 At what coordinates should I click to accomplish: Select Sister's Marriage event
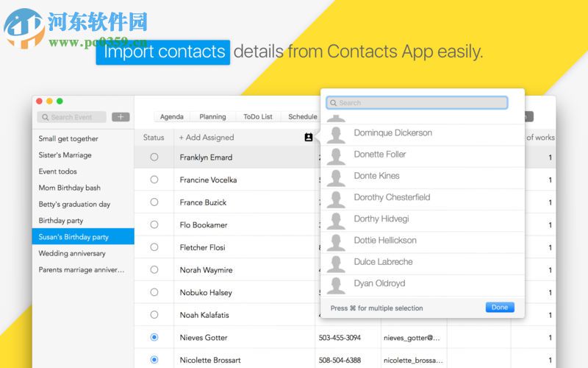click(x=83, y=155)
